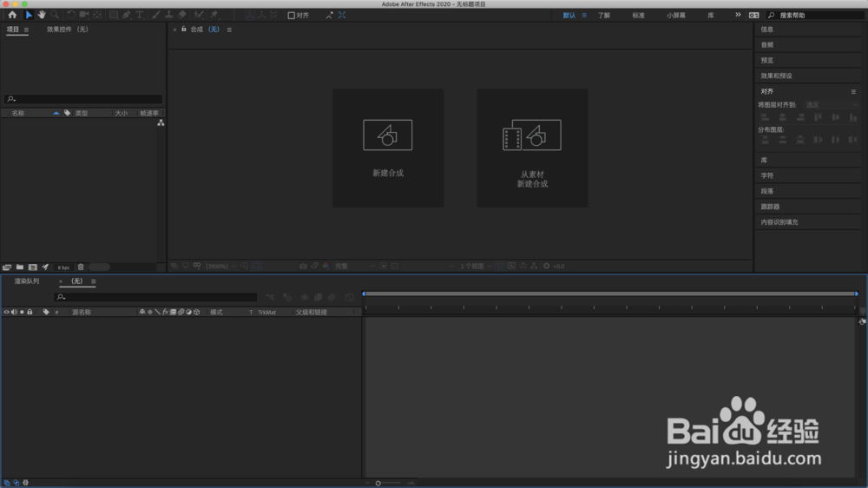The image size is (868, 488).
Task: Select the Eraser tool
Action: tap(182, 15)
